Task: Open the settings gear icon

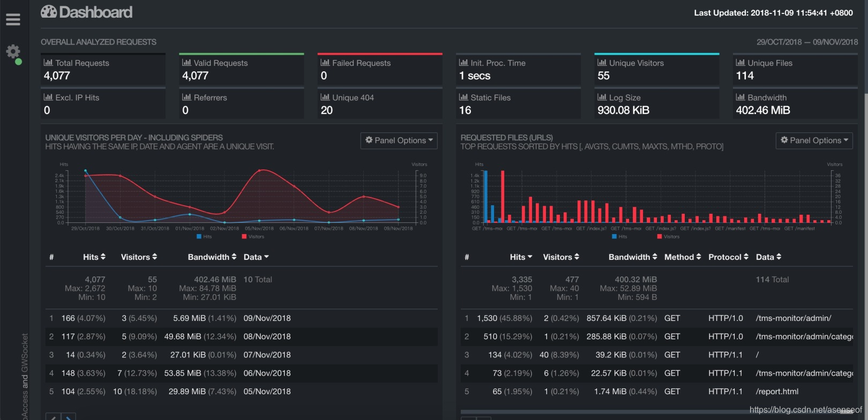Action: click(x=13, y=51)
